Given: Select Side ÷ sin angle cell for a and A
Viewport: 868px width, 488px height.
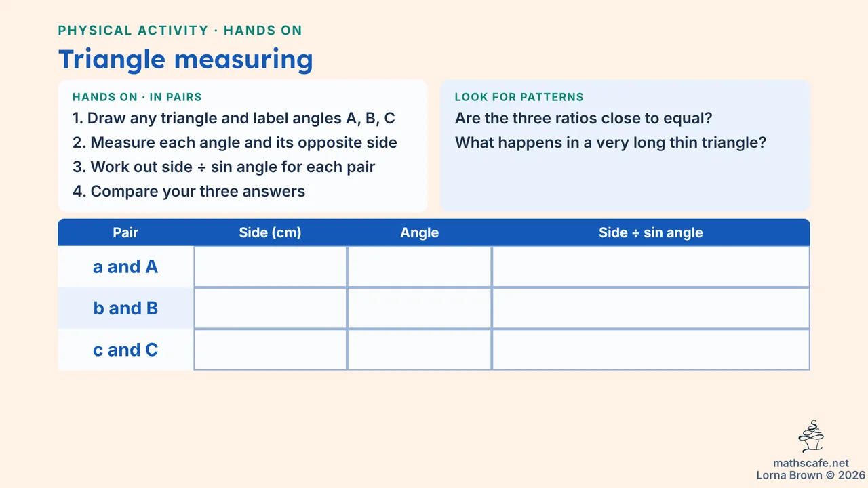Looking at the screenshot, I should [x=651, y=266].
